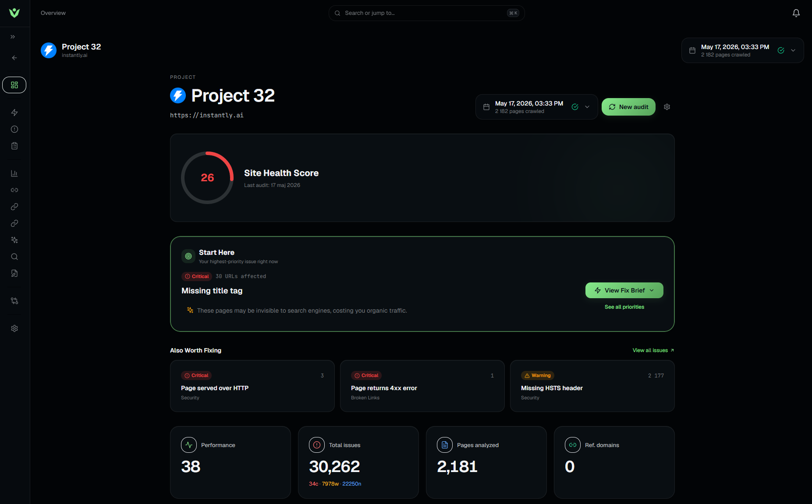Click the Site Health Score gauge
Screen dimensions: 812x504
click(x=207, y=178)
